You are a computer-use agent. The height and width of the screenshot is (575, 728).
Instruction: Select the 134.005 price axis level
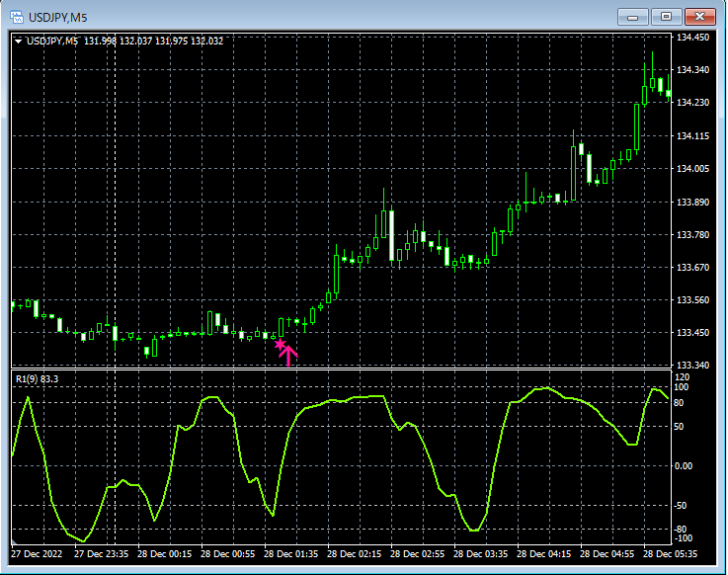[692, 169]
